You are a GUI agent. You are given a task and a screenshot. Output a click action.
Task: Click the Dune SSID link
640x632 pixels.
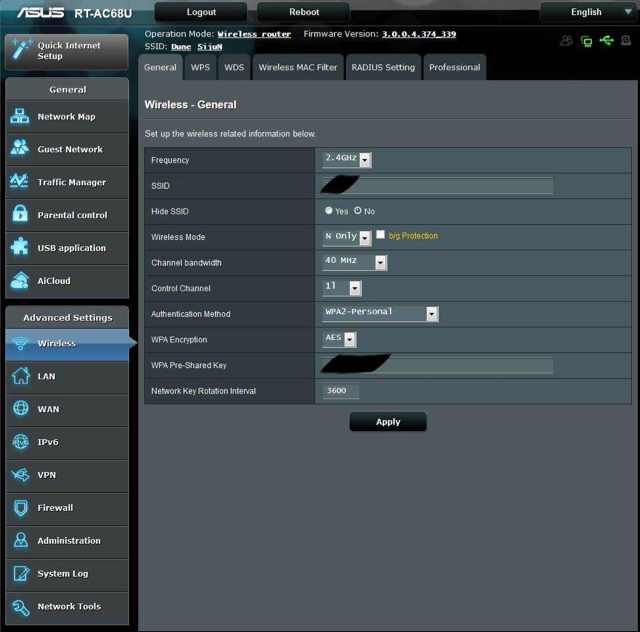(181, 47)
